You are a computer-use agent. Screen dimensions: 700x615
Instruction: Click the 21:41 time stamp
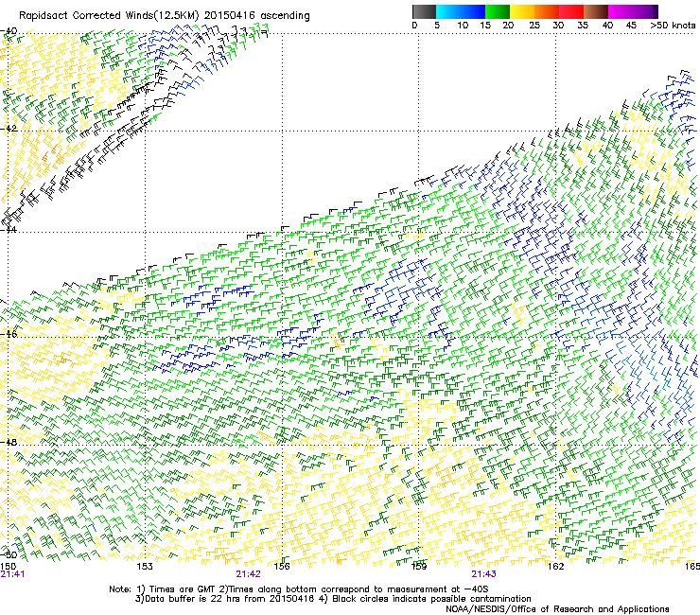(12, 574)
